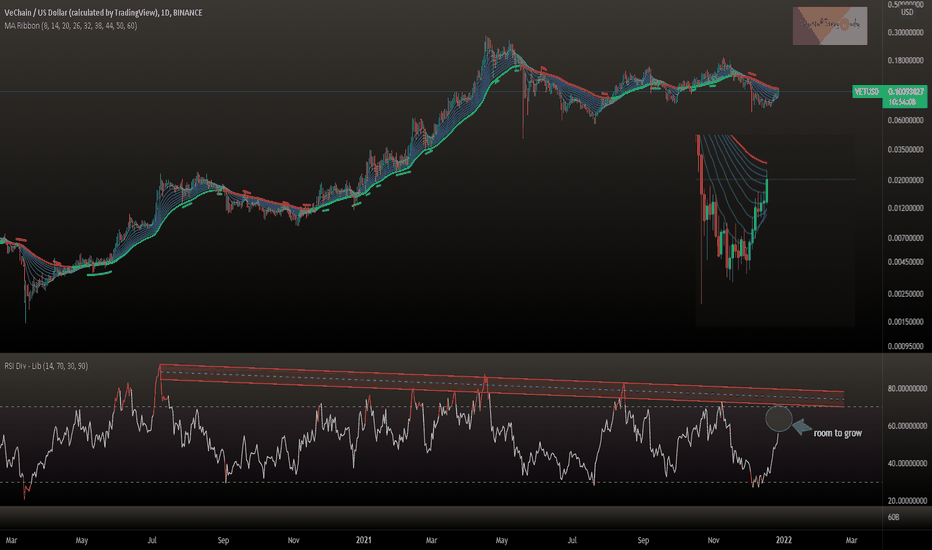
Task: Click the 60B volume axis label
Action: (x=893, y=517)
